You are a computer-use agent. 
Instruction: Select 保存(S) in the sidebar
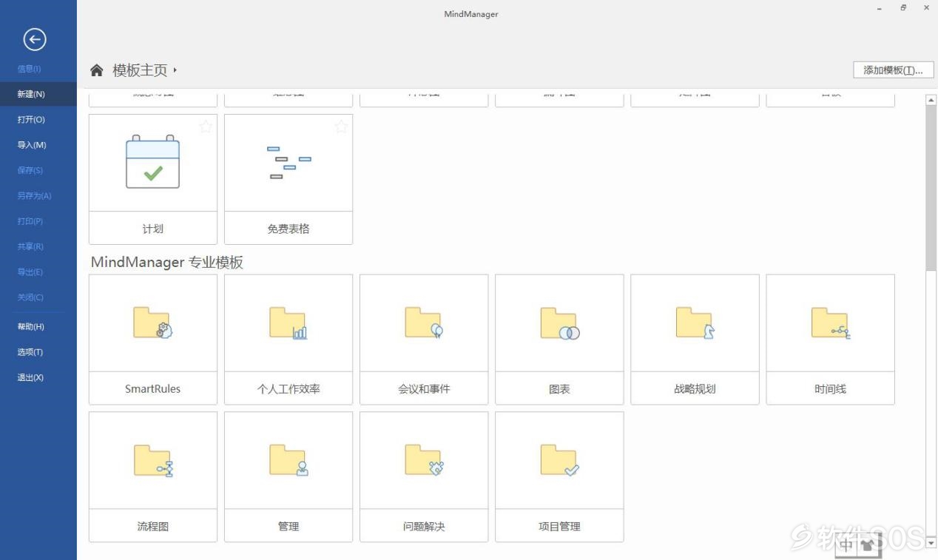38,170
